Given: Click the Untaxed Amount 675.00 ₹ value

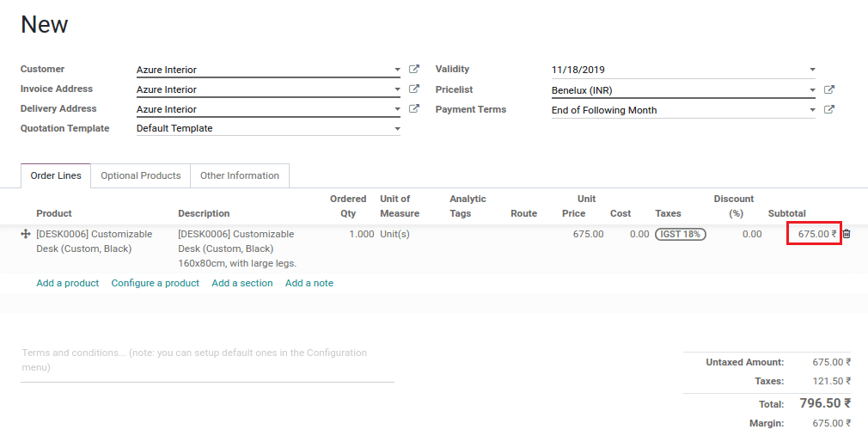Looking at the screenshot, I should [831, 362].
